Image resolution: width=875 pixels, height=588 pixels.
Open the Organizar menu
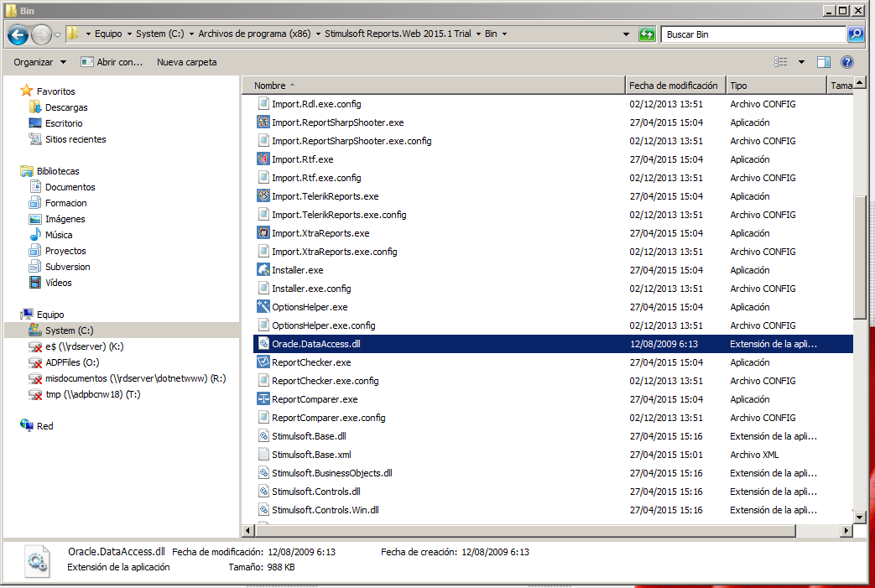pyautogui.click(x=39, y=62)
